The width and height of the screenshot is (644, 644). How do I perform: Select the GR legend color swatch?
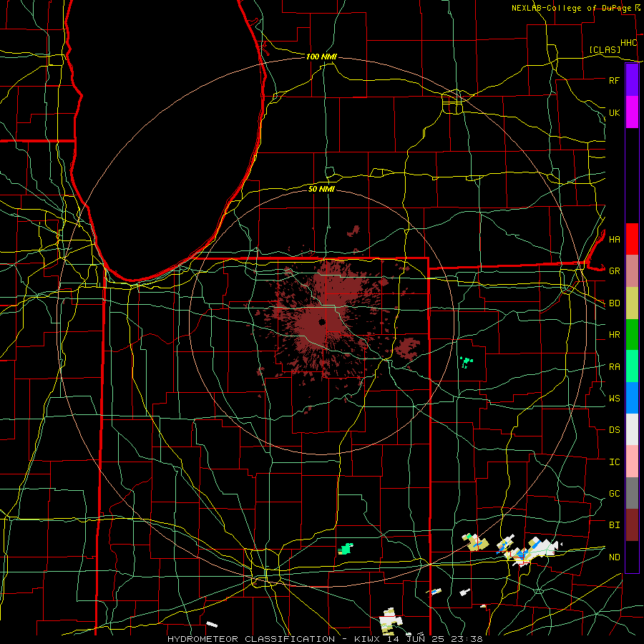(632, 270)
